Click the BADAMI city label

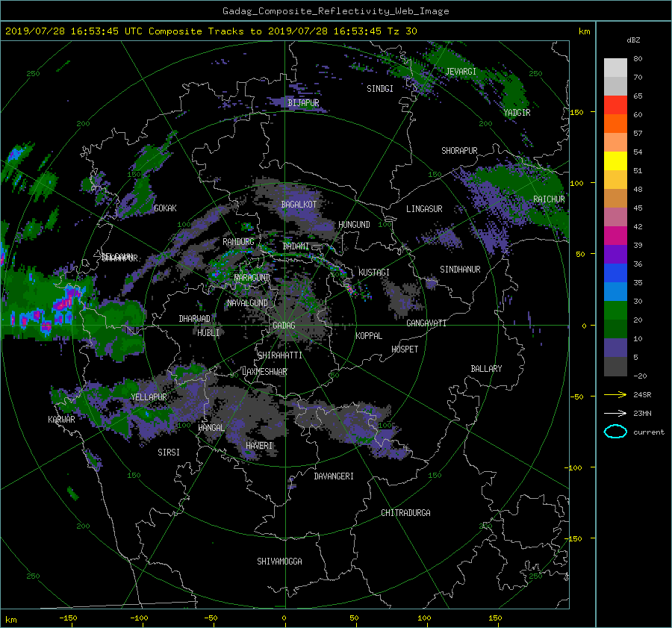click(296, 246)
